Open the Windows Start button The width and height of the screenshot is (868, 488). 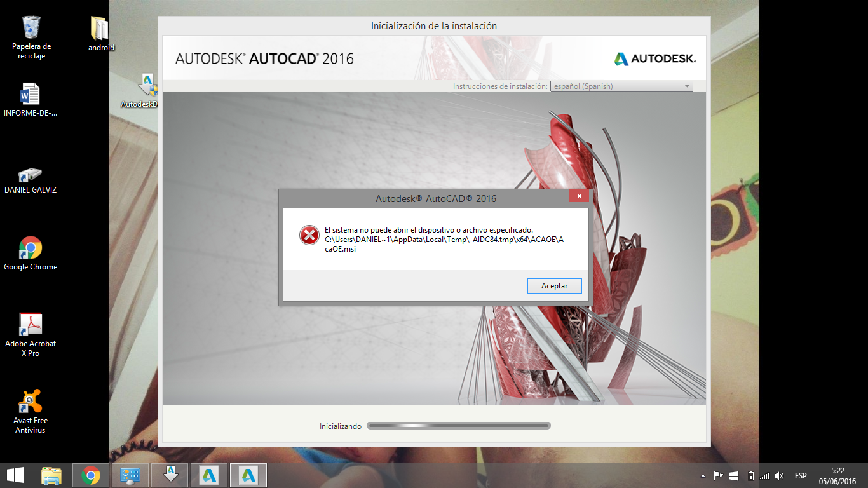tap(15, 475)
